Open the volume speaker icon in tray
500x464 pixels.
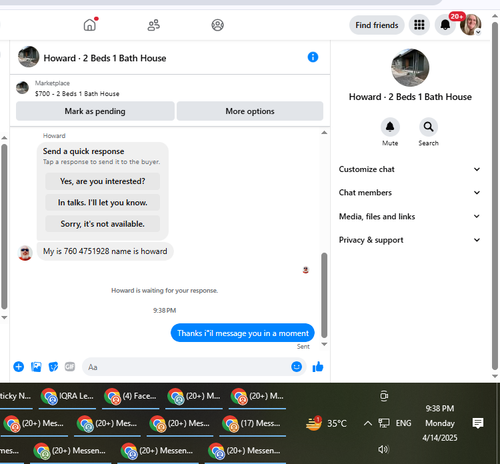coord(383,449)
